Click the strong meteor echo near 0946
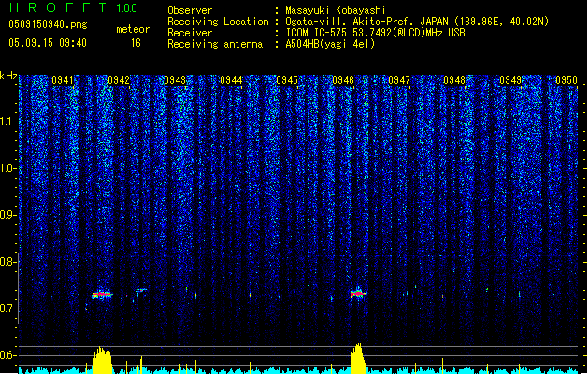The image size is (588, 374). click(358, 294)
